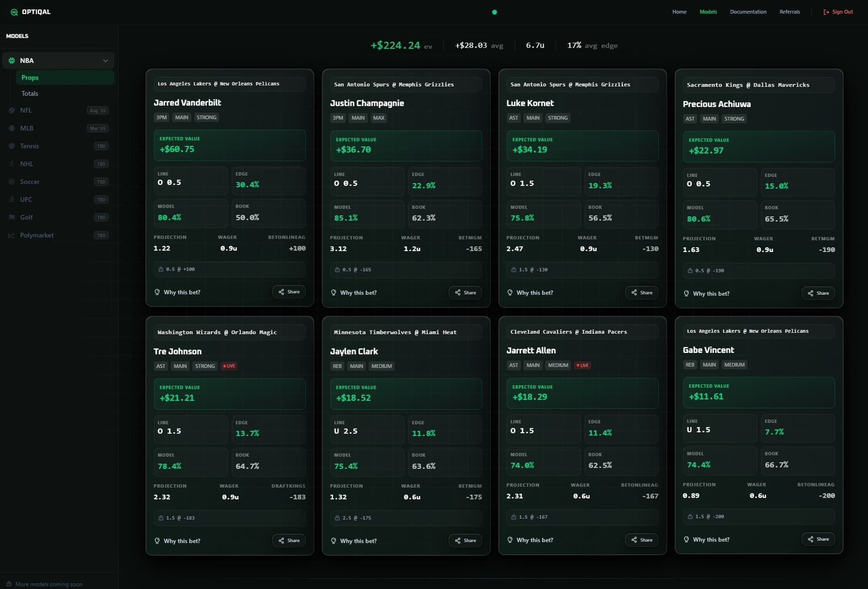868x589 pixels.
Task: Select the Golf model icon
Action: coord(12,217)
